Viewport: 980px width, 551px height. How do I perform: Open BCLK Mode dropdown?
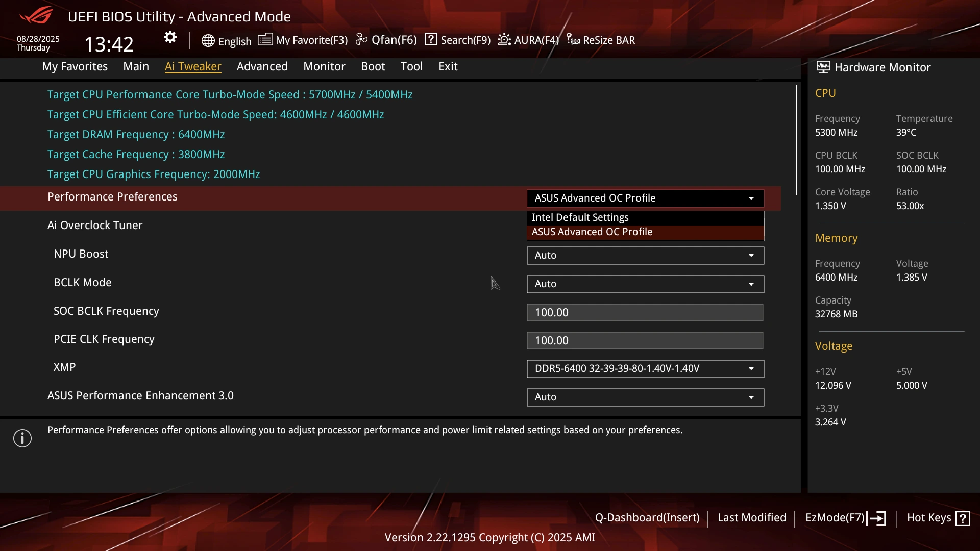(645, 284)
